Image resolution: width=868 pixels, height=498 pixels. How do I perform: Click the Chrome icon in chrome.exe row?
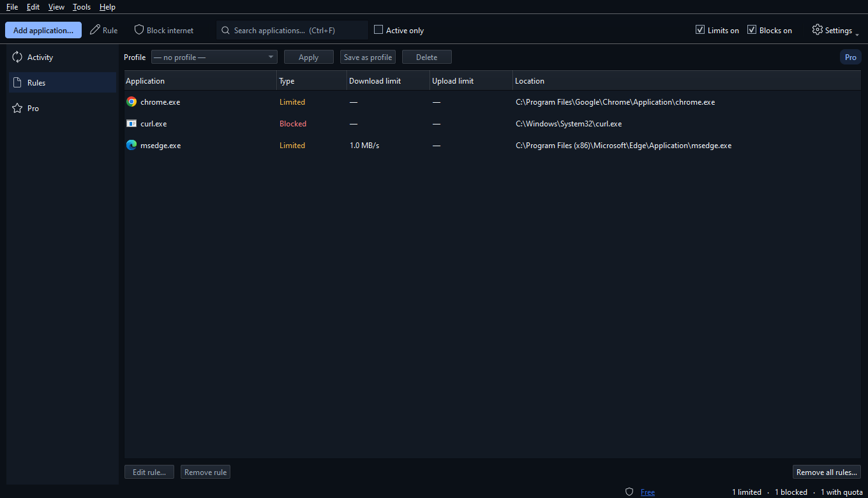coord(131,102)
